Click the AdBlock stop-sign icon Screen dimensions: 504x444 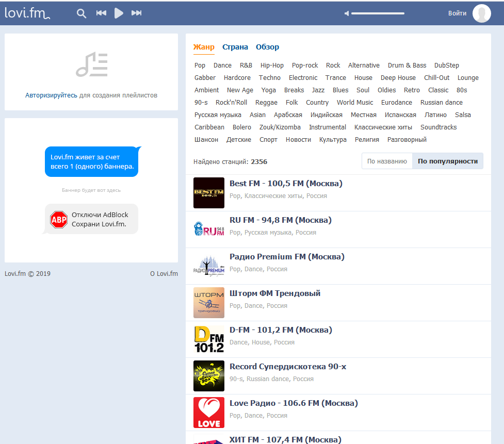tap(59, 219)
